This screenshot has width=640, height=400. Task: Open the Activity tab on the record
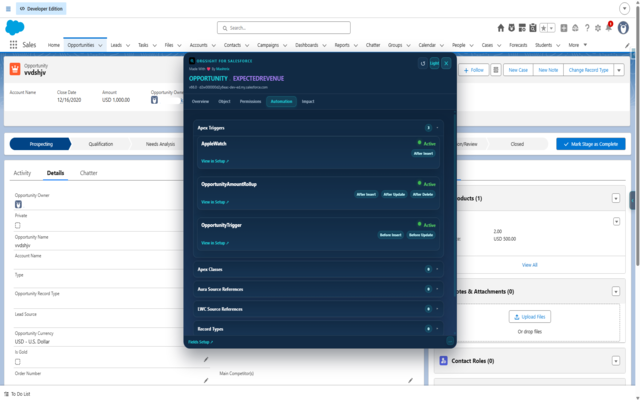point(22,173)
